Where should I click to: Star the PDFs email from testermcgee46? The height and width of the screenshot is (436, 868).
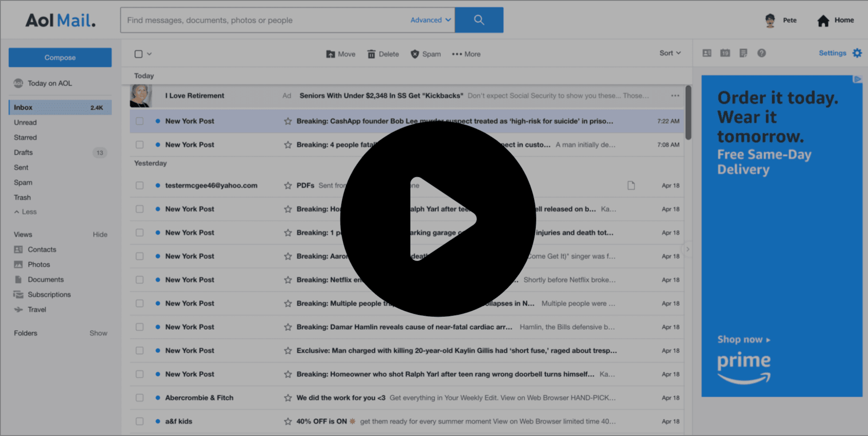288,186
